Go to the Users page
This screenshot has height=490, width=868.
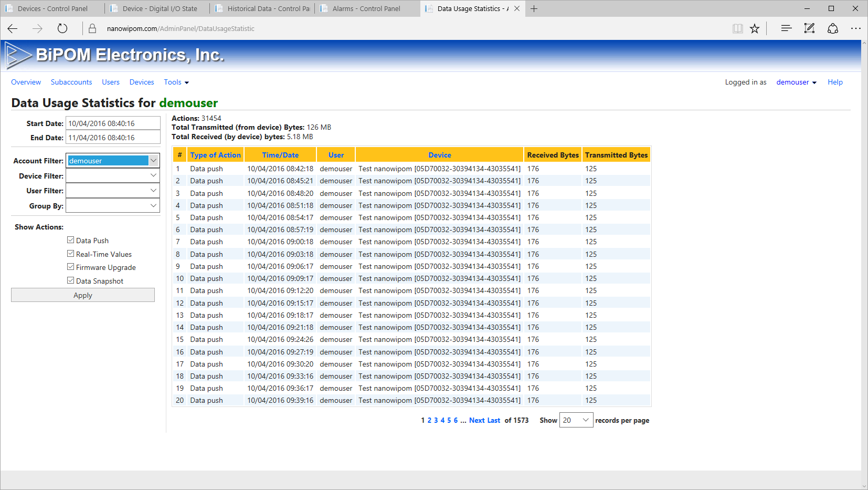(x=111, y=82)
